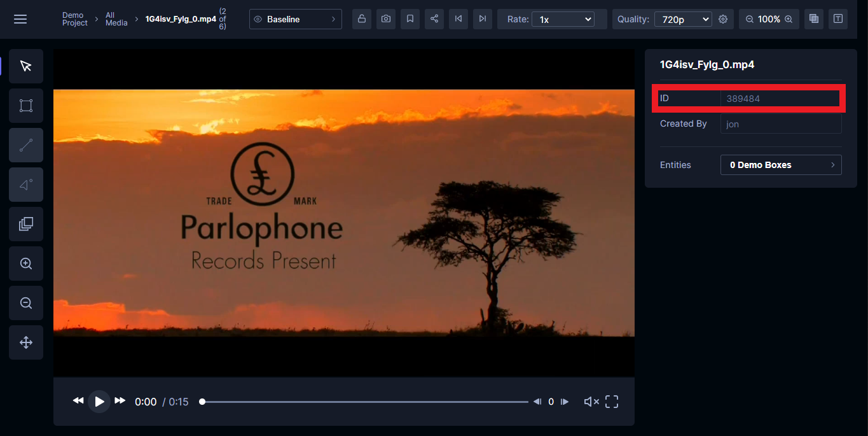Image resolution: width=868 pixels, height=436 pixels.
Task: Open the hamburger main menu
Action: coord(20,19)
